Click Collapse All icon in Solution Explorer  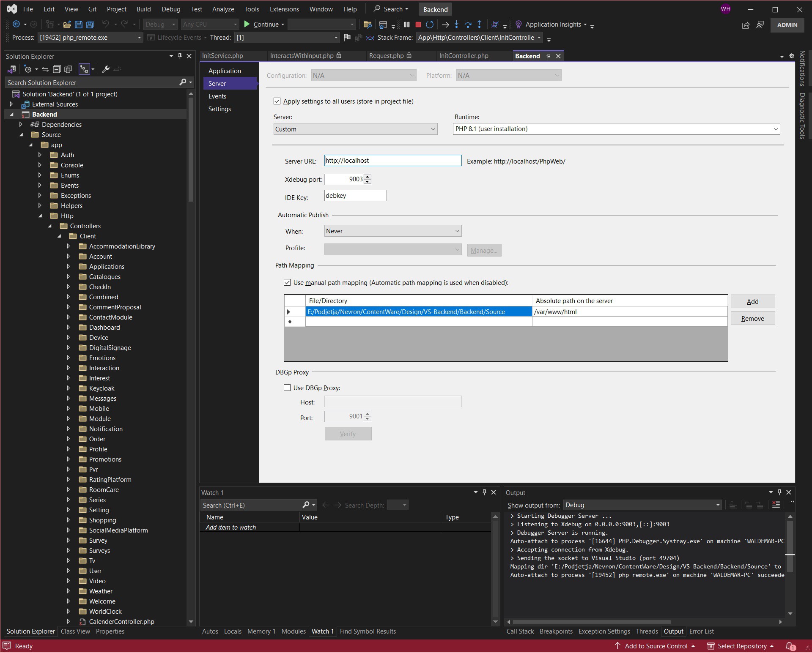(57, 69)
